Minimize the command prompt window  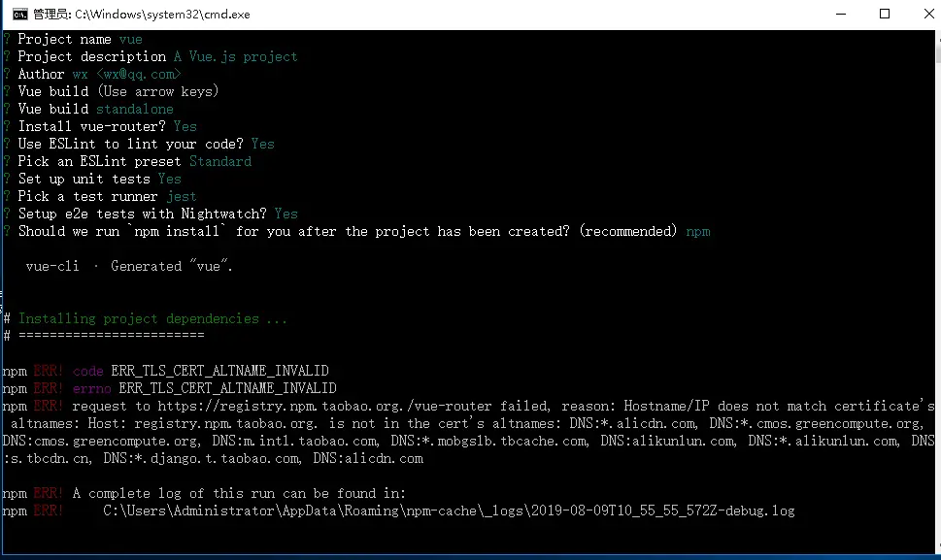(841, 14)
